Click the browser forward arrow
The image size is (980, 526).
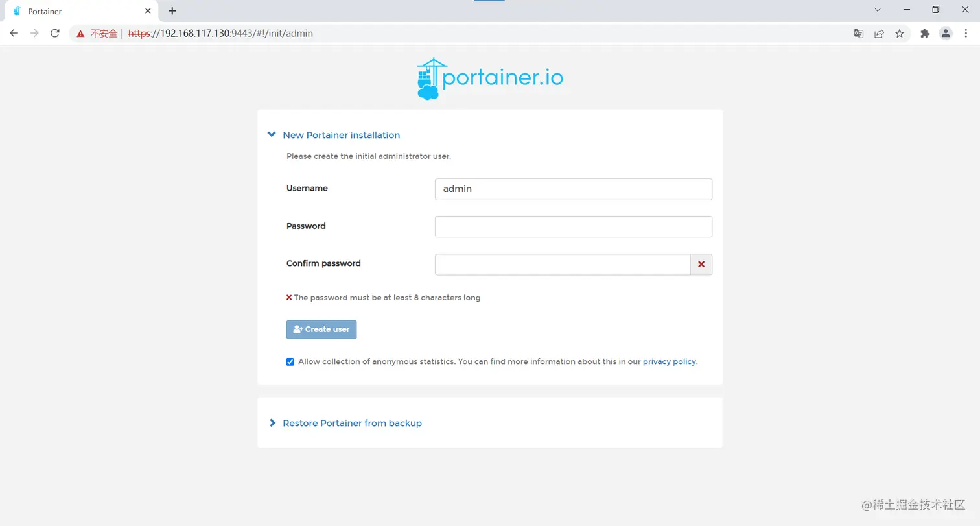coord(34,34)
